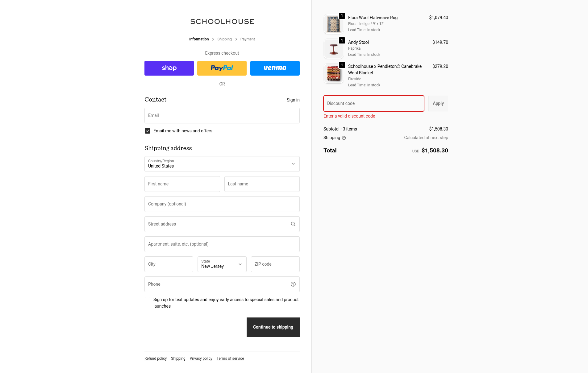The width and height of the screenshot is (588, 373).
Task: Pay with the PayPal express button
Action: pos(222,68)
